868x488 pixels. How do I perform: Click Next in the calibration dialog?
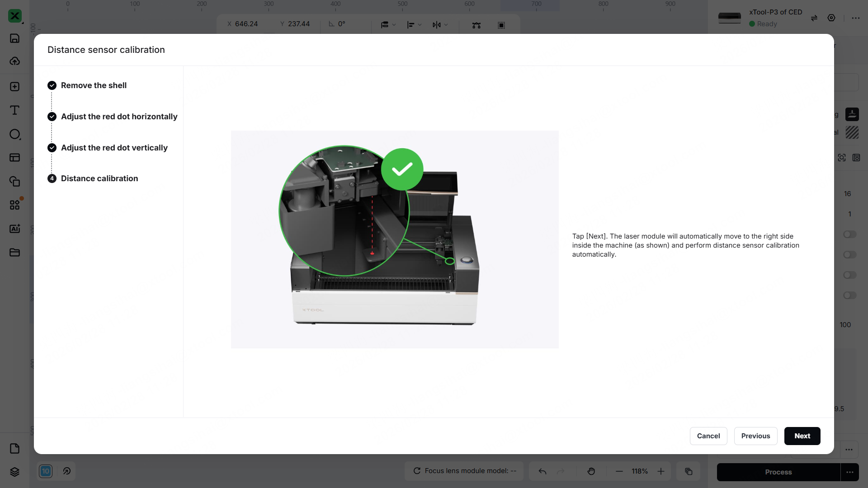click(x=802, y=436)
